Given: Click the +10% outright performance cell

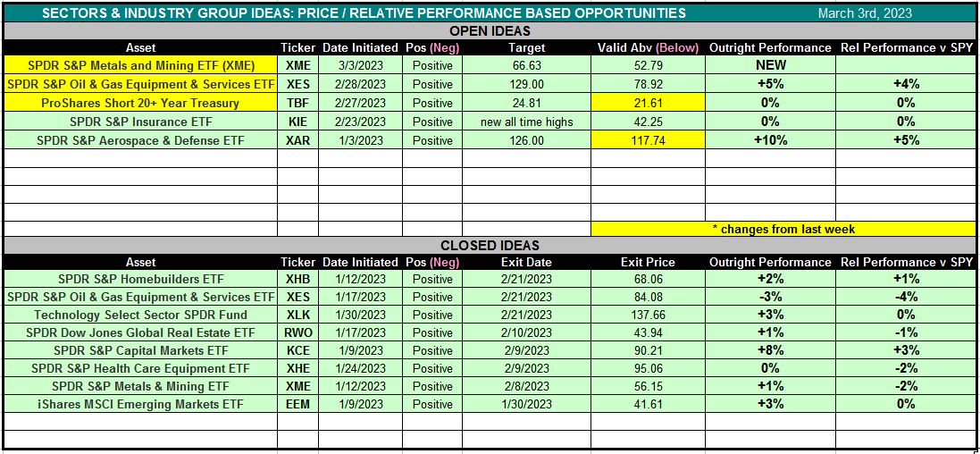Looking at the screenshot, I should click(x=770, y=140).
